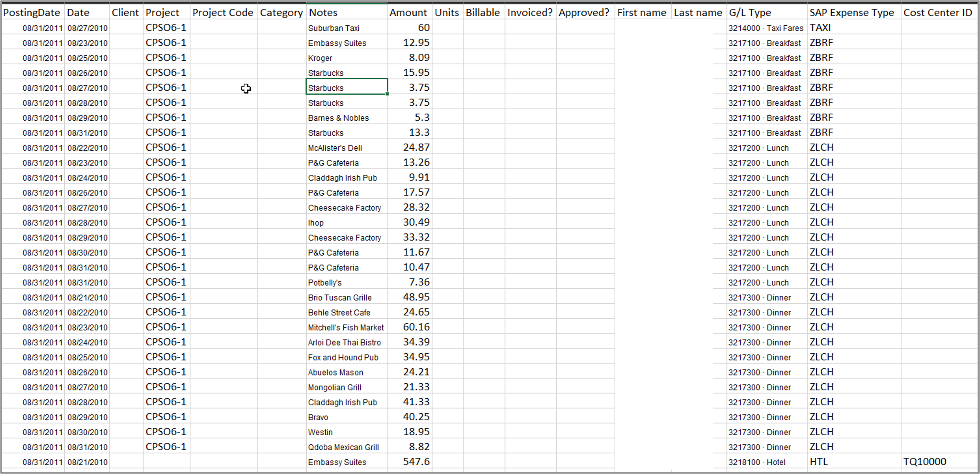Click the amount 60.16 cell
The width and height of the screenshot is (980, 474).
(410, 327)
